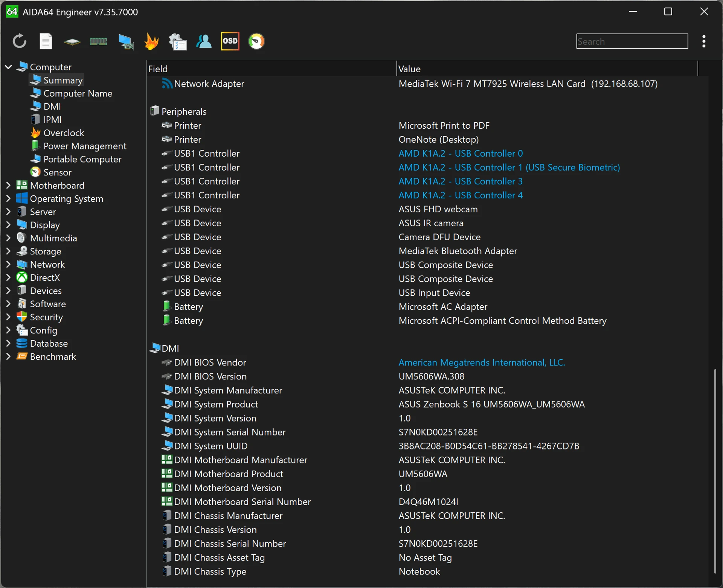Open the memory module toolbar icon
Viewport: 723px width, 588px height.
coord(98,41)
